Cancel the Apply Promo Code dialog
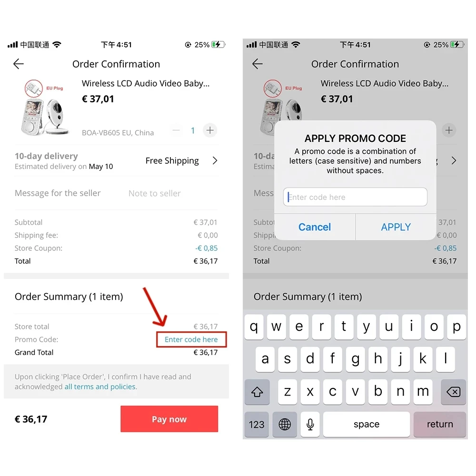Screen dimensions: 476x476 click(x=315, y=227)
